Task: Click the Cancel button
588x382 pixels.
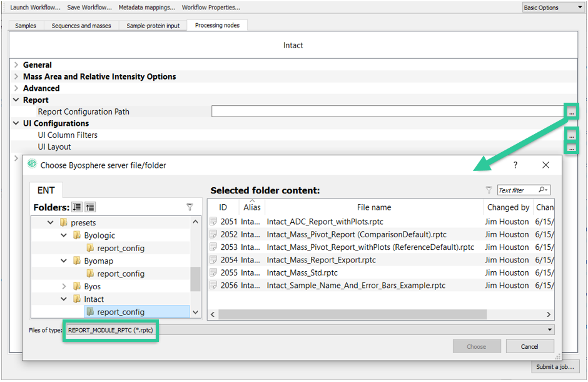Action: pyautogui.click(x=529, y=347)
